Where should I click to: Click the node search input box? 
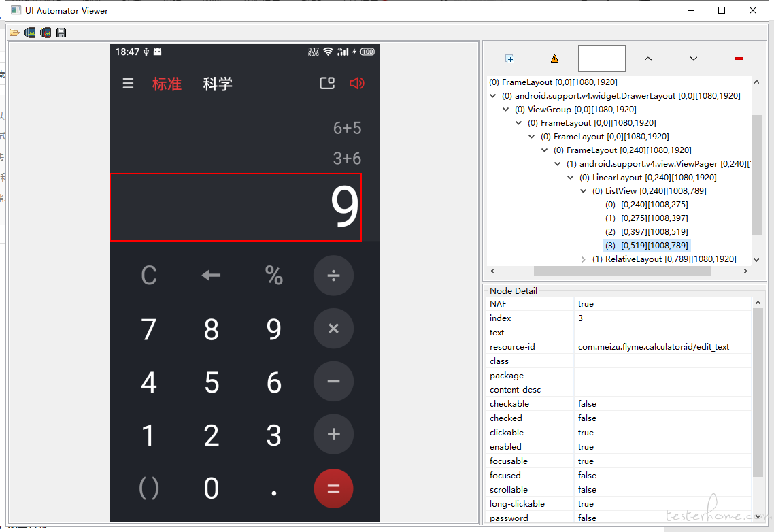coord(602,59)
